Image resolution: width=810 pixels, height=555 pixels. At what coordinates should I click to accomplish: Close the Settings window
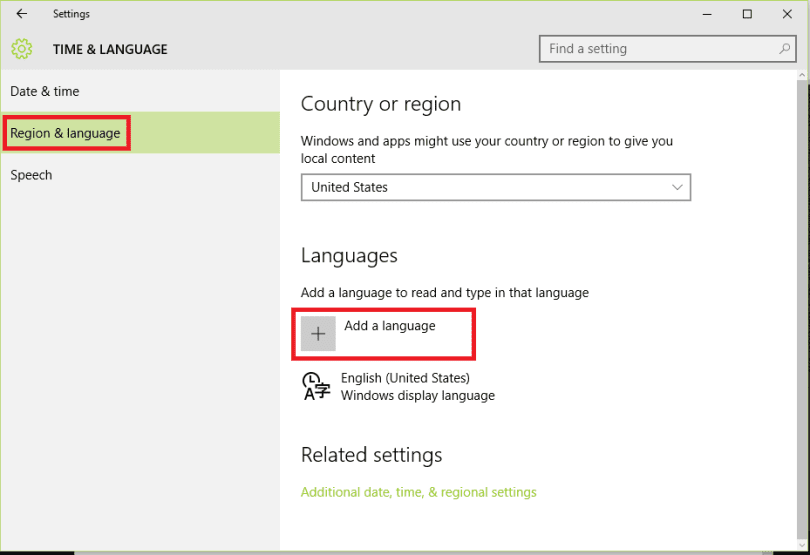point(787,14)
